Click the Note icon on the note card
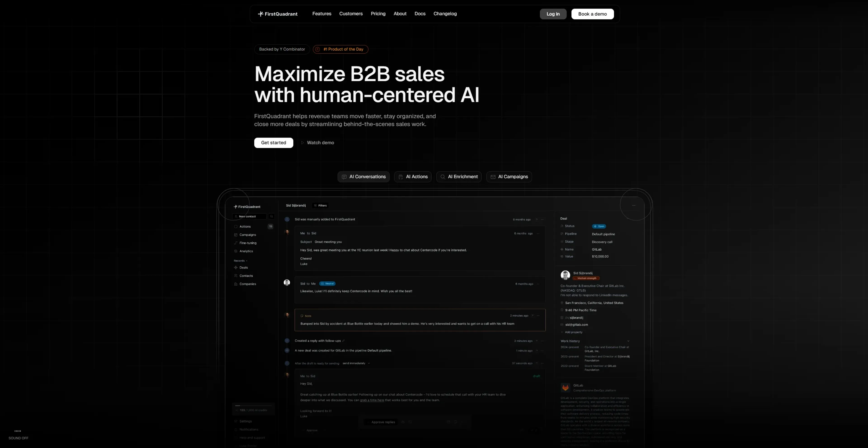Screen dimensions: 868x448 coord(302,316)
